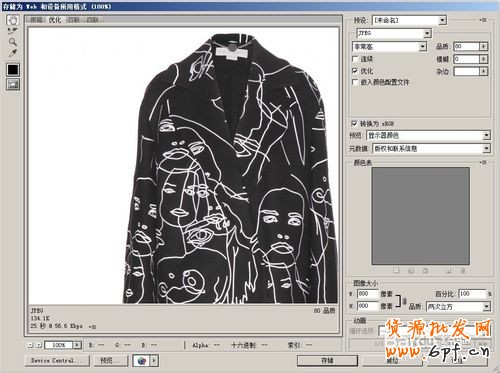Click the 品质 quality input showing 80
Image resolution: width=500 pixels, height=373 pixels.
click(x=466, y=47)
